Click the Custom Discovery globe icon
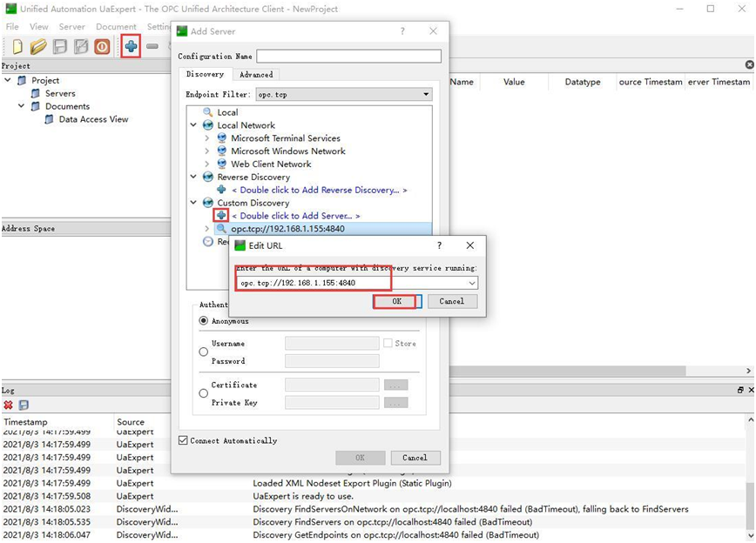The height and width of the screenshot is (543, 756). coord(208,203)
